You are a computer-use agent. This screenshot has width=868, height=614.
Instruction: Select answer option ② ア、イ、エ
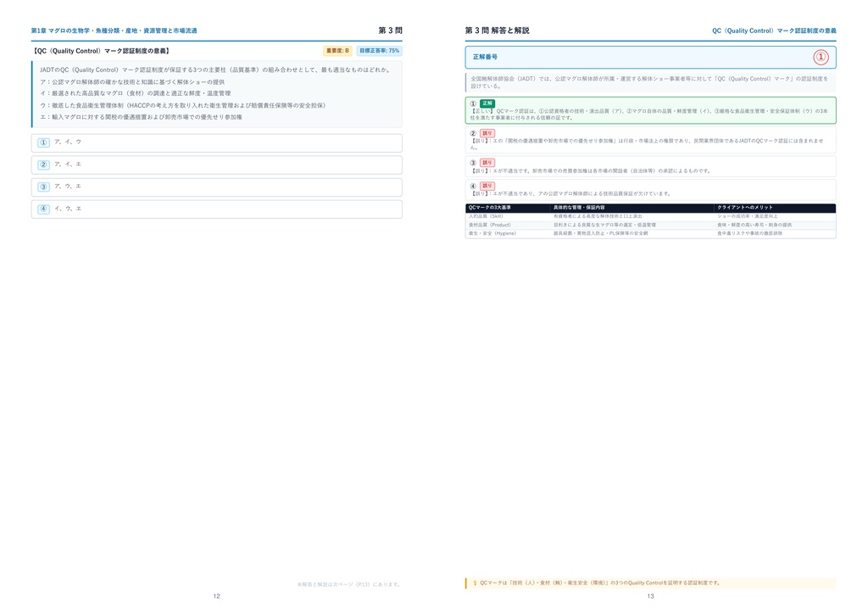216,165
